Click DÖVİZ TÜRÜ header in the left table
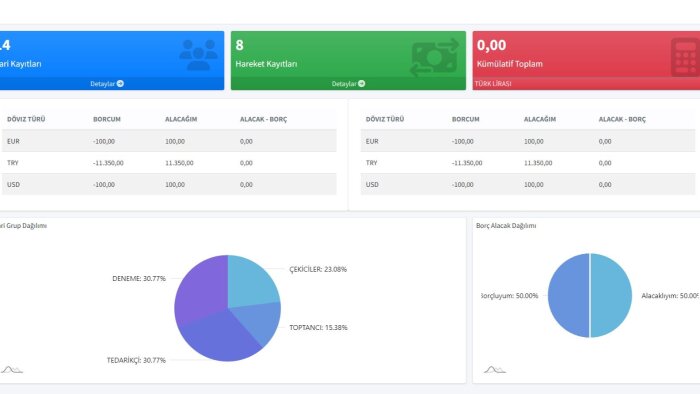The width and height of the screenshot is (700, 394). click(26, 119)
